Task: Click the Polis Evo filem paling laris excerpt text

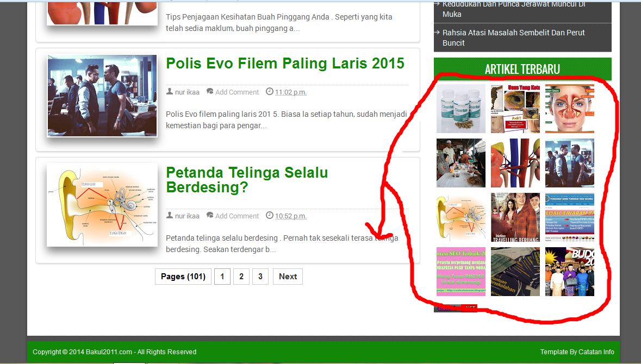Action: coord(286,120)
